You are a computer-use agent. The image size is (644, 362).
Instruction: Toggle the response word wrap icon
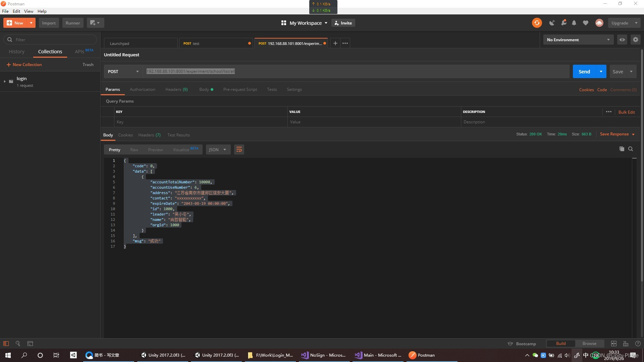[239, 149]
